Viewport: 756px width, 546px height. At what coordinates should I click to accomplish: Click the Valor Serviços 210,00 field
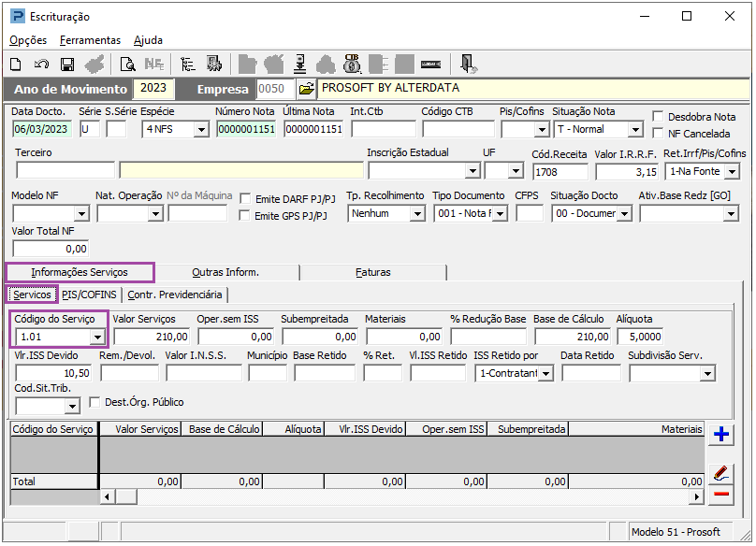tap(152, 337)
